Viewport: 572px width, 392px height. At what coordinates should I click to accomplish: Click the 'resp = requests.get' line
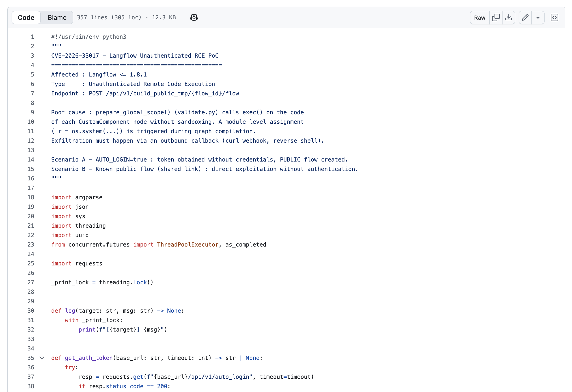coord(196,377)
